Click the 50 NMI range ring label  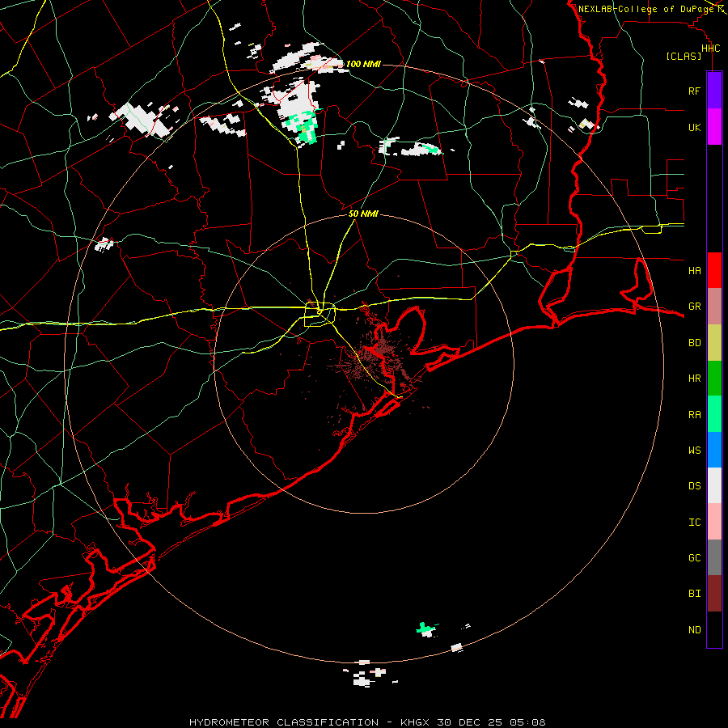pyautogui.click(x=363, y=214)
